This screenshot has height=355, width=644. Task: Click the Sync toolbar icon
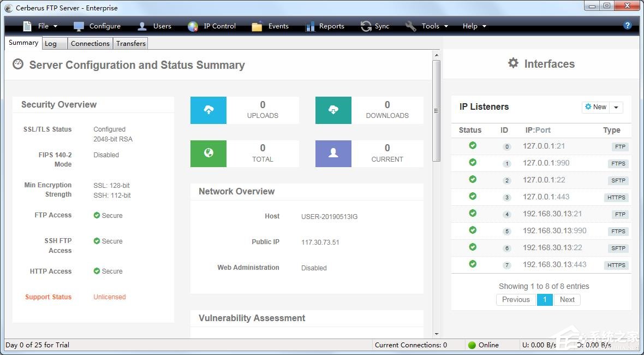point(366,26)
